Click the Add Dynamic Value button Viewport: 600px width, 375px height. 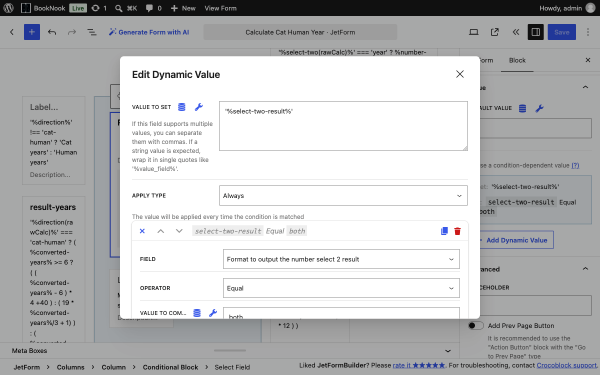517,240
